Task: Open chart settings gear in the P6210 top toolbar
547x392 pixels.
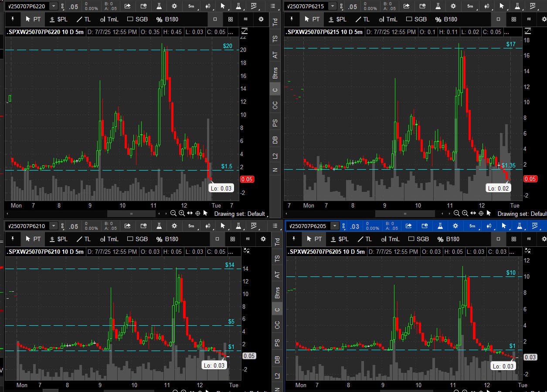Action: coord(175,226)
